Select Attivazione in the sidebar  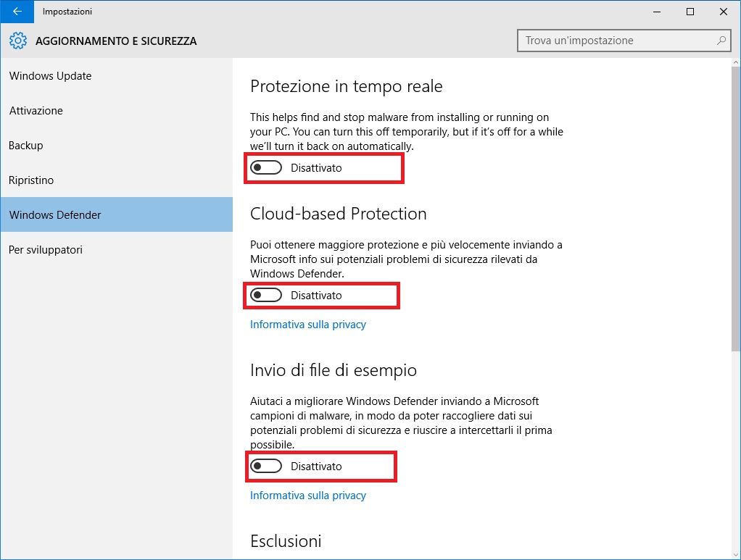coord(36,111)
